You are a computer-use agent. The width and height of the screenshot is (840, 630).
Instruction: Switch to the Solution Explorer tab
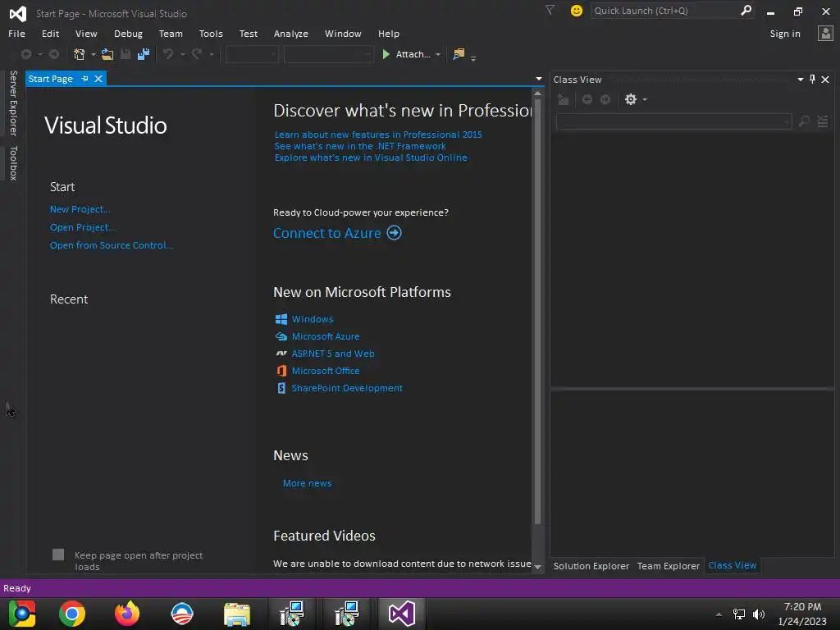tap(591, 566)
